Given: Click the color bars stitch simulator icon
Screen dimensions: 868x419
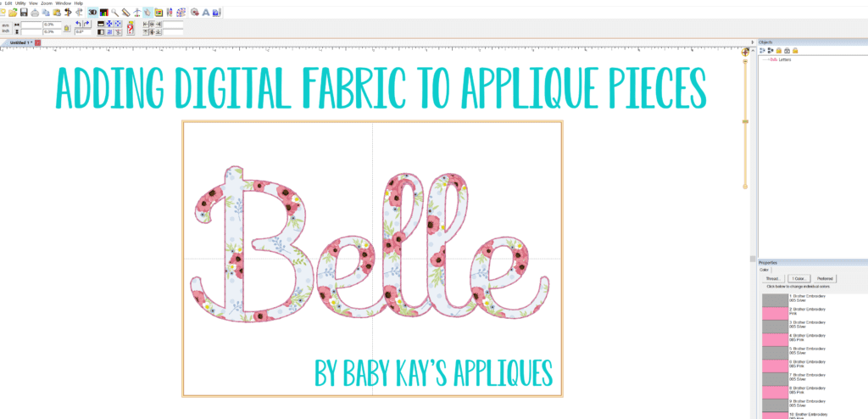Looking at the screenshot, I should [x=104, y=12].
